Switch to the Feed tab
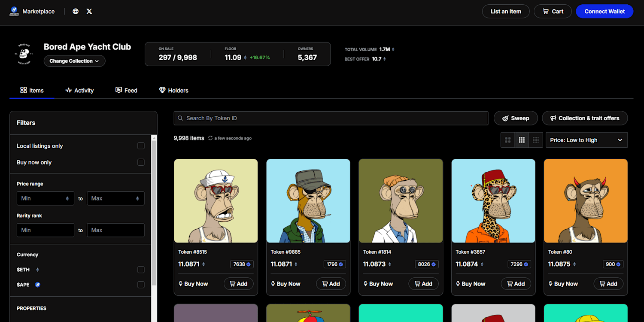This screenshot has height=322, width=644. tap(126, 91)
